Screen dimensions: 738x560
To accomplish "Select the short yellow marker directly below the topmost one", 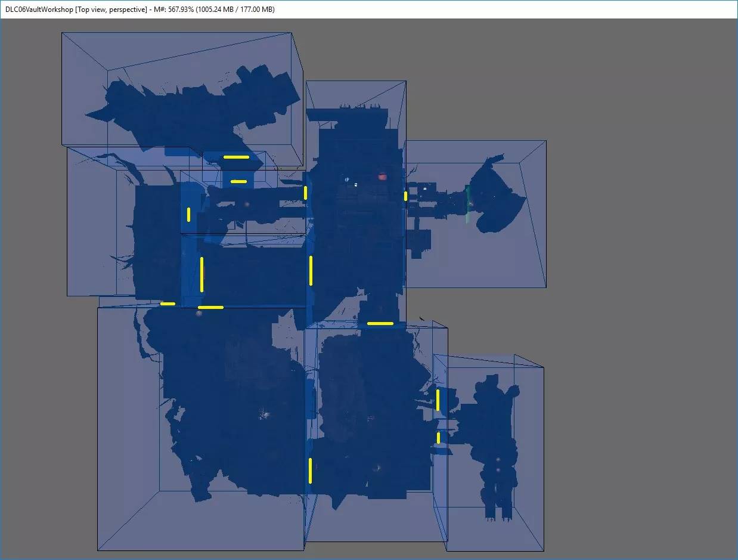I will click(238, 181).
